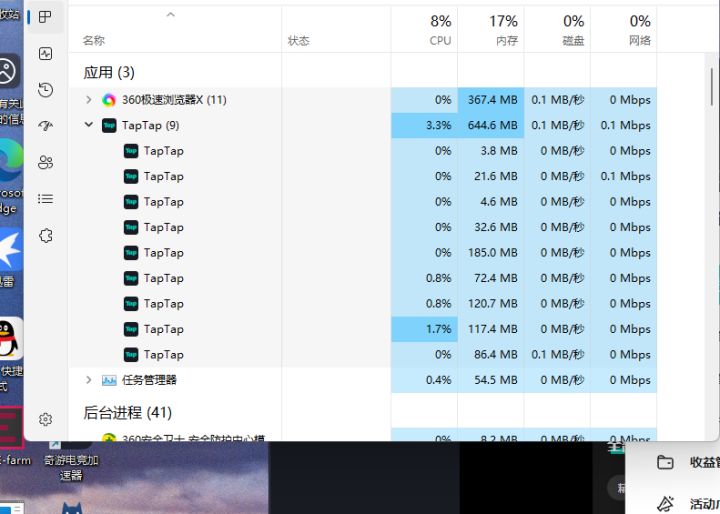Expand the 360极速浏览器X (11) group

pos(89,100)
